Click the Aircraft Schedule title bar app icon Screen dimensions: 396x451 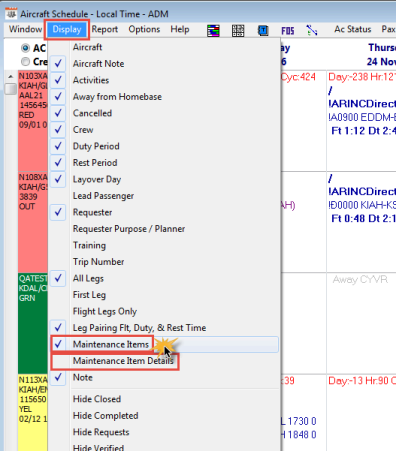(12, 14)
